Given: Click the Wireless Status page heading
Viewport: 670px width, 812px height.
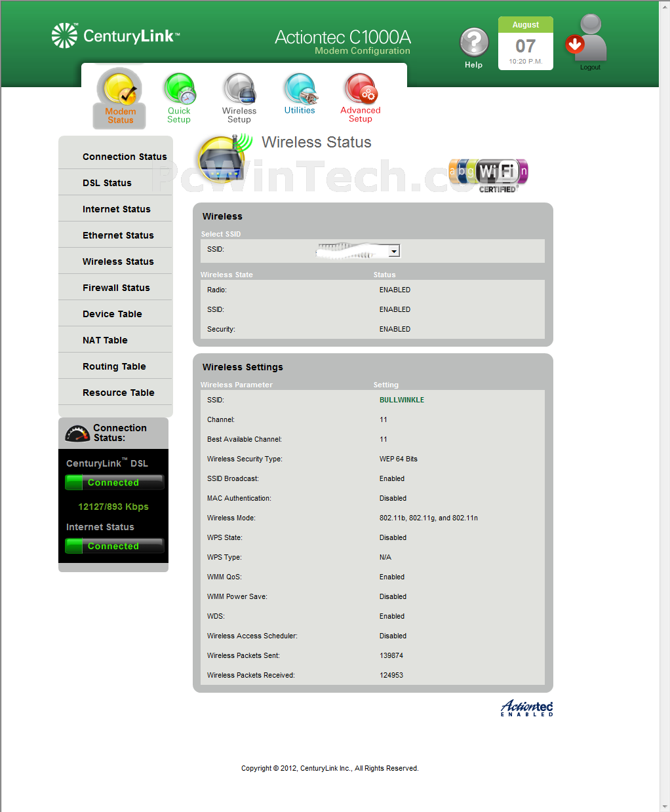Looking at the screenshot, I should (x=317, y=142).
